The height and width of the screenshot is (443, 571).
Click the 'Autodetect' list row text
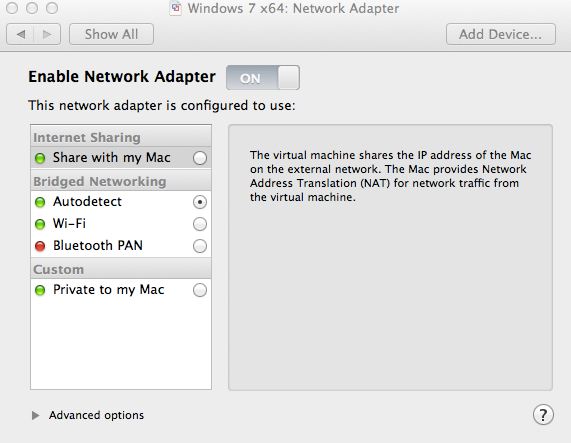point(87,202)
